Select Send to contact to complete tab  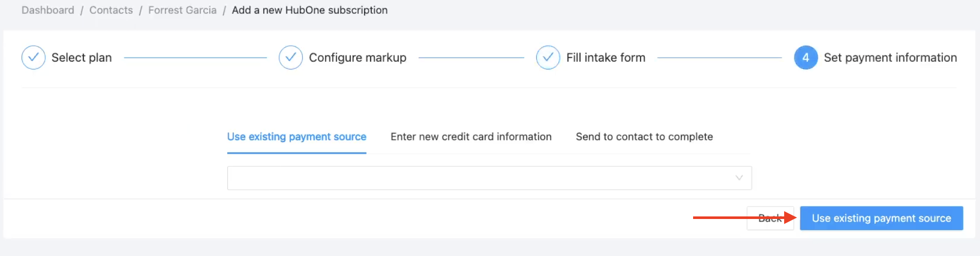644,137
